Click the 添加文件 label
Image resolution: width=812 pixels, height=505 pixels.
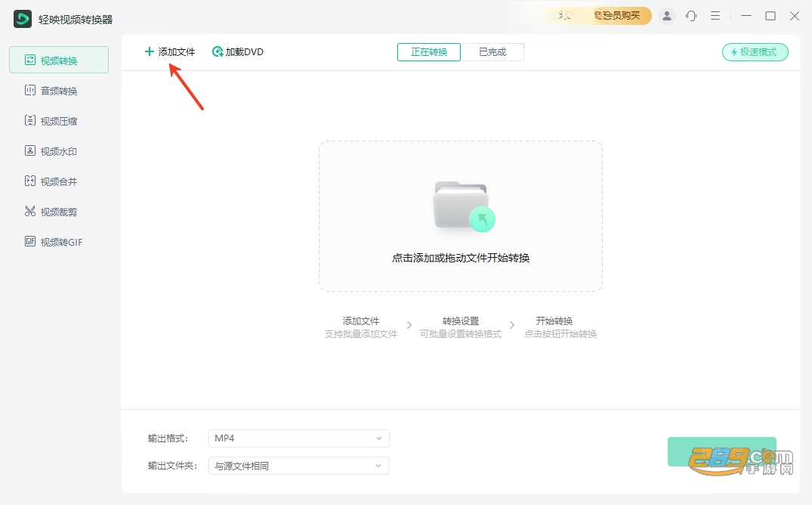click(177, 52)
